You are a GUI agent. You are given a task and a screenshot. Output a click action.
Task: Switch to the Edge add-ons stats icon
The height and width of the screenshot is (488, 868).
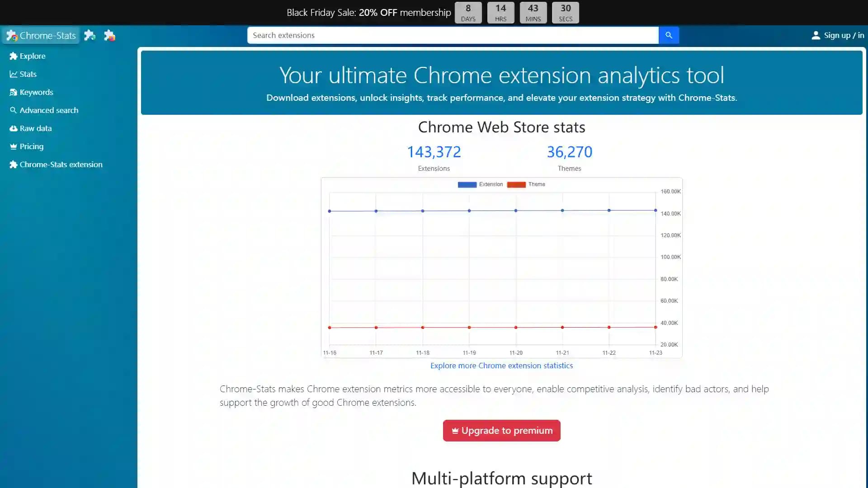tap(90, 35)
